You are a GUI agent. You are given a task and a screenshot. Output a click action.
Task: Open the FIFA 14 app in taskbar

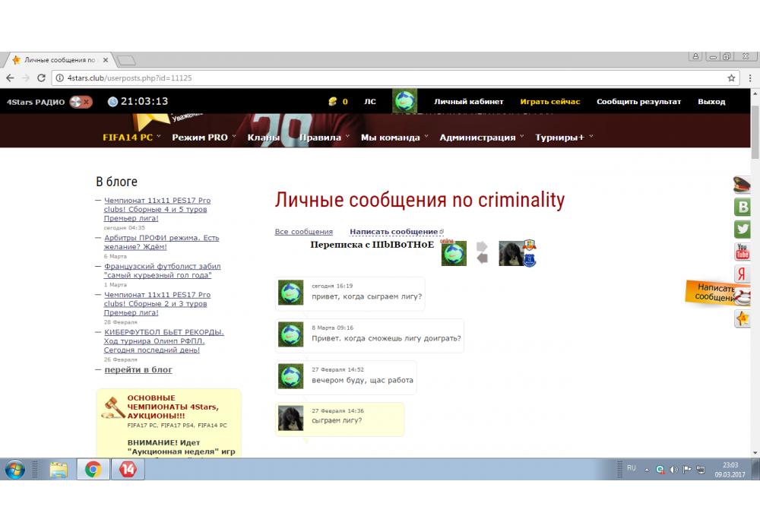126,470
